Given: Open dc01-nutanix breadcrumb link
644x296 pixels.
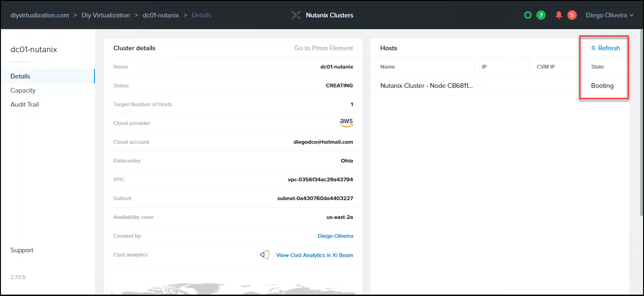Looking at the screenshot, I should pyautogui.click(x=161, y=15).
